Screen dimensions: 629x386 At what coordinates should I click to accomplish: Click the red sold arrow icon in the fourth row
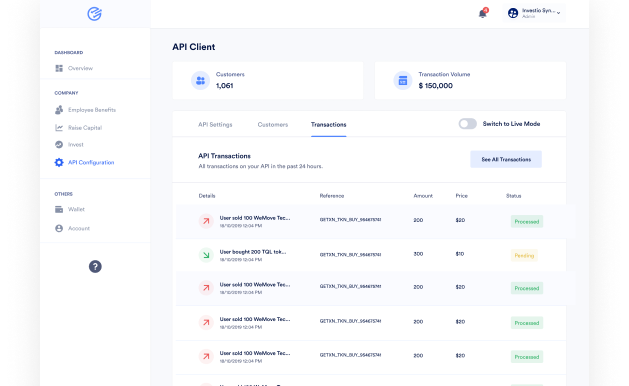click(206, 322)
